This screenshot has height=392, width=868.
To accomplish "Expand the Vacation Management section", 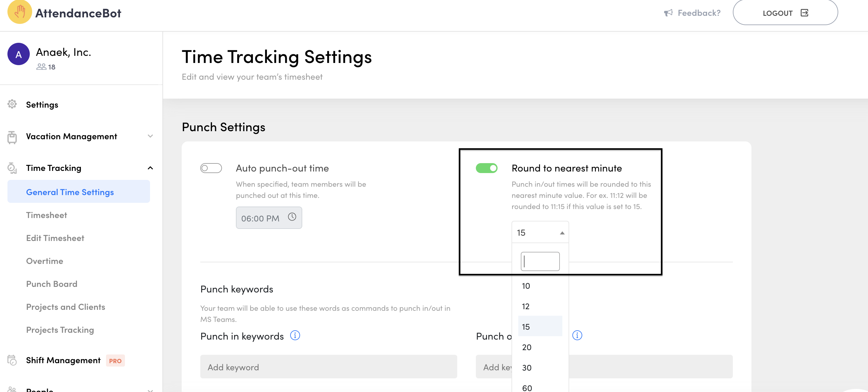I will 150,136.
